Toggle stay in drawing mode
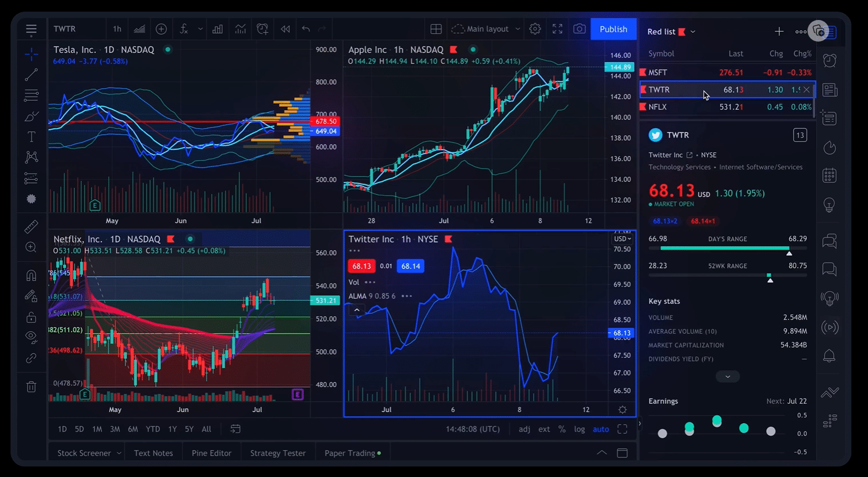 (x=31, y=296)
